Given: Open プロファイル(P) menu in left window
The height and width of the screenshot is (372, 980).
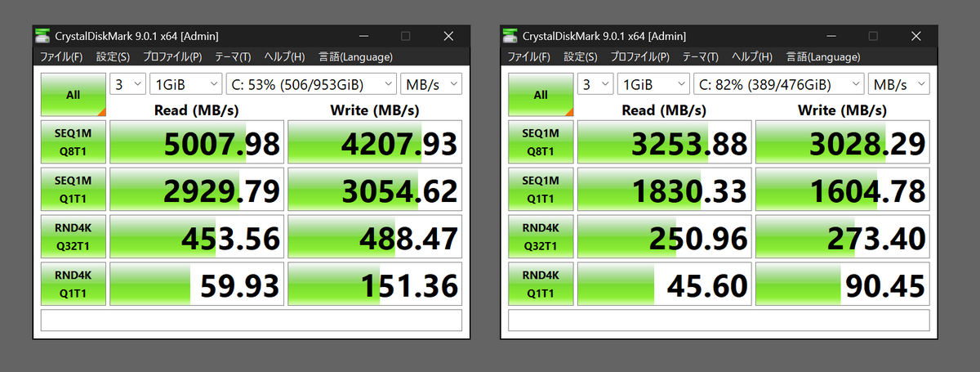Looking at the screenshot, I should [x=171, y=56].
